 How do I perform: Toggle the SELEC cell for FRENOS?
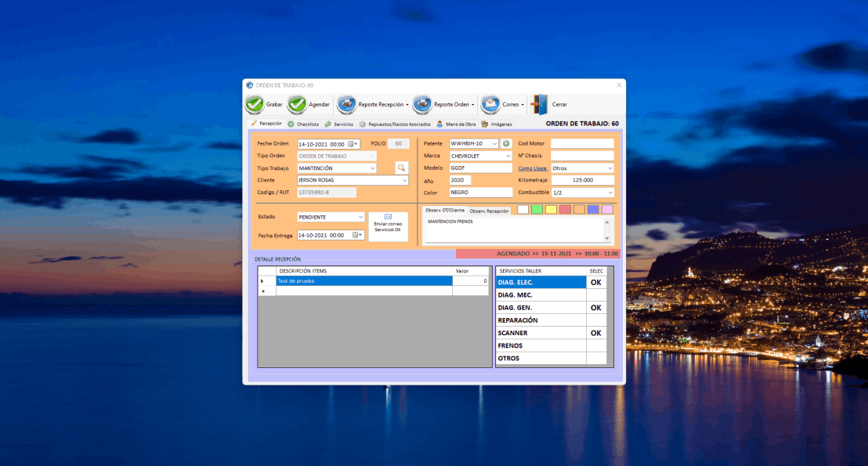(596, 345)
